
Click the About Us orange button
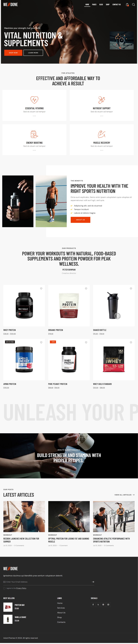click(x=80, y=220)
